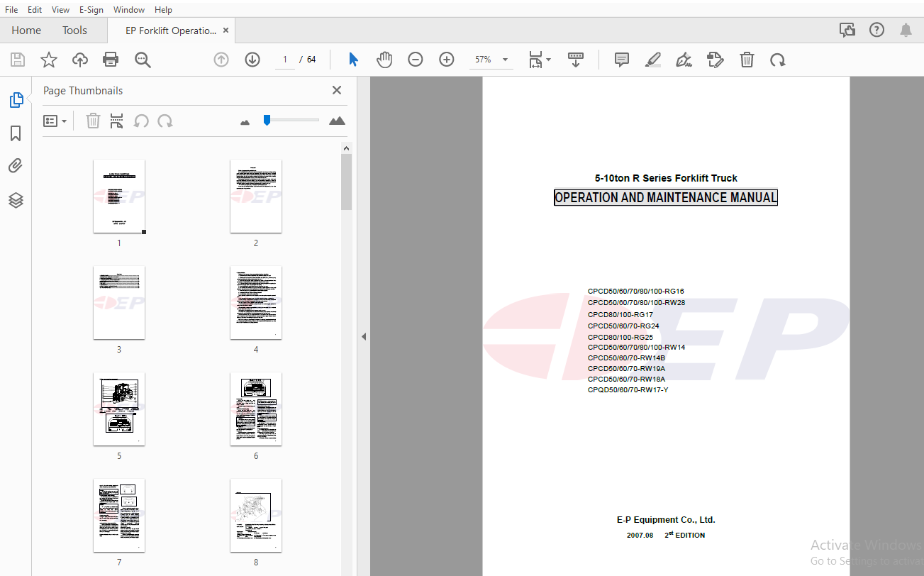The height and width of the screenshot is (576, 924).
Task: Open the fit page options dropdown
Action: click(540, 60)
